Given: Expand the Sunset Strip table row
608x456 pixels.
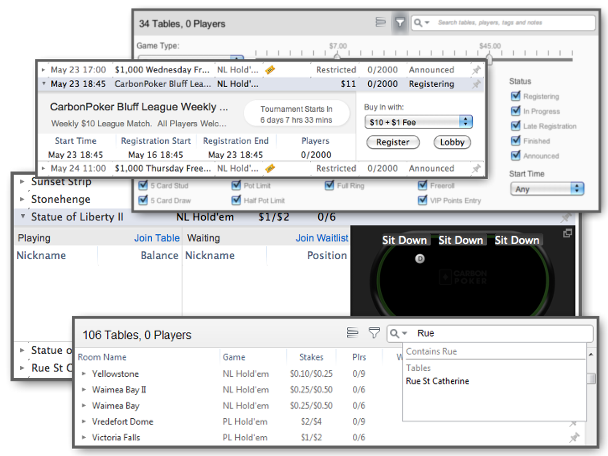Looking at the screenshot, I should (22, 181).
